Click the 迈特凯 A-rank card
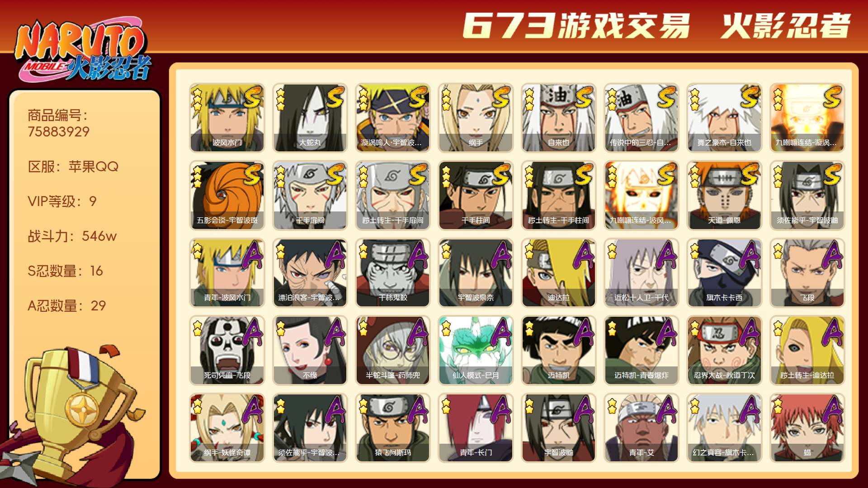This screenshot has height=488, width=868. [558, 350]
